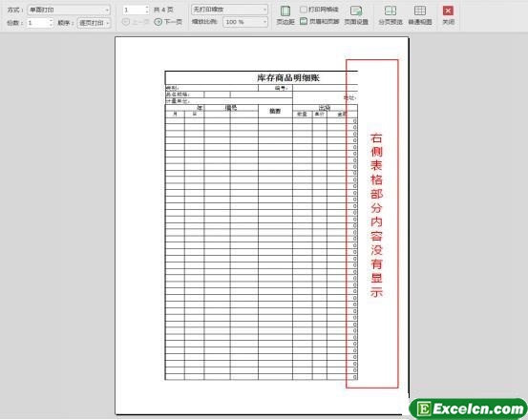The height and width of the screenshot is (420, 528).
Task: Open the 缩放比例 100% zoom dropdown
Action: coord(245,22)
